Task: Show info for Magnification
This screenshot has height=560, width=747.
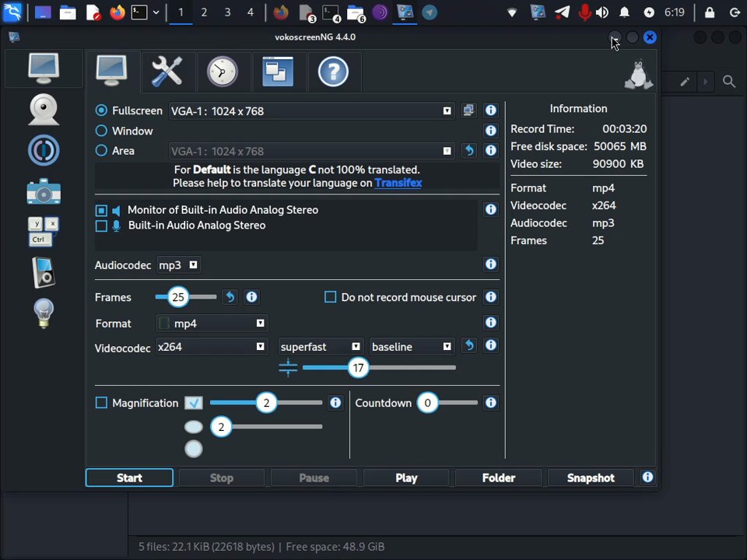Action: pos(335,403)
